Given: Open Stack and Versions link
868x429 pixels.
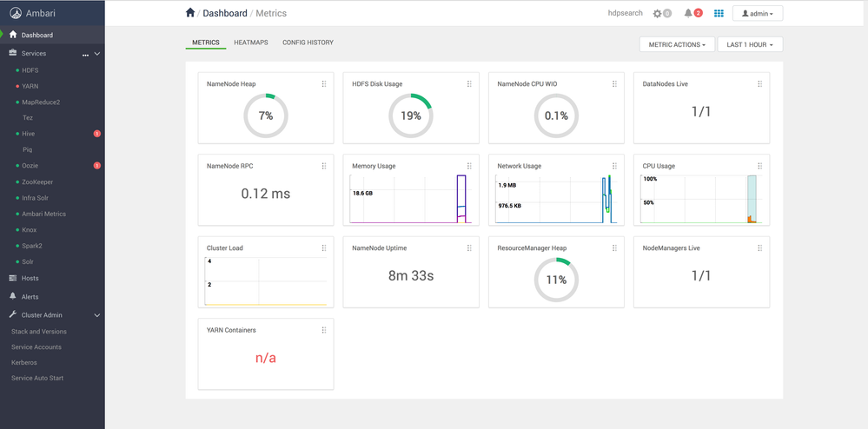Looking at the screenshot, I should click(39, 332).
